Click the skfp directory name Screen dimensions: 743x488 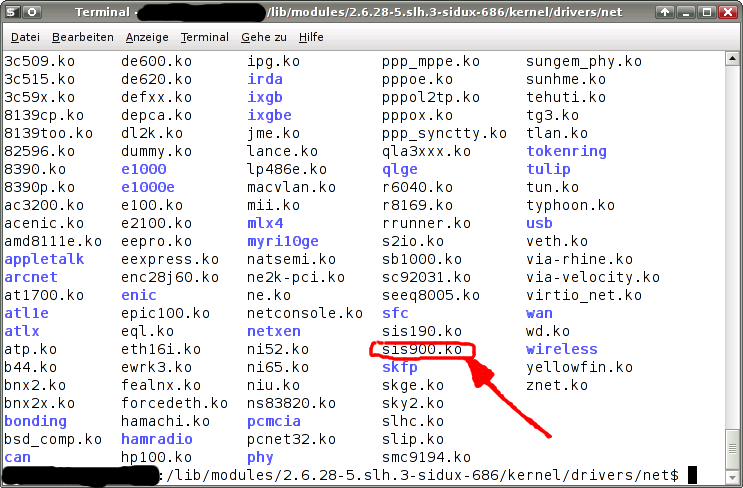400,367
